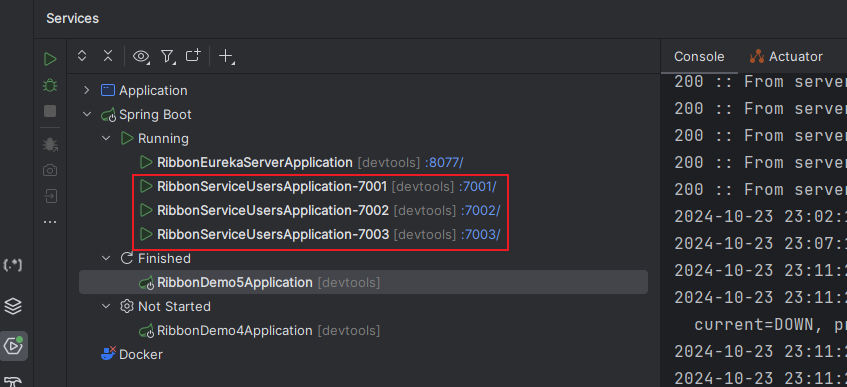Image resolution: width=847 pixels, height=387 pixels.
Task: Click the gear icon beside Not Started
Action: pos(126,306)
